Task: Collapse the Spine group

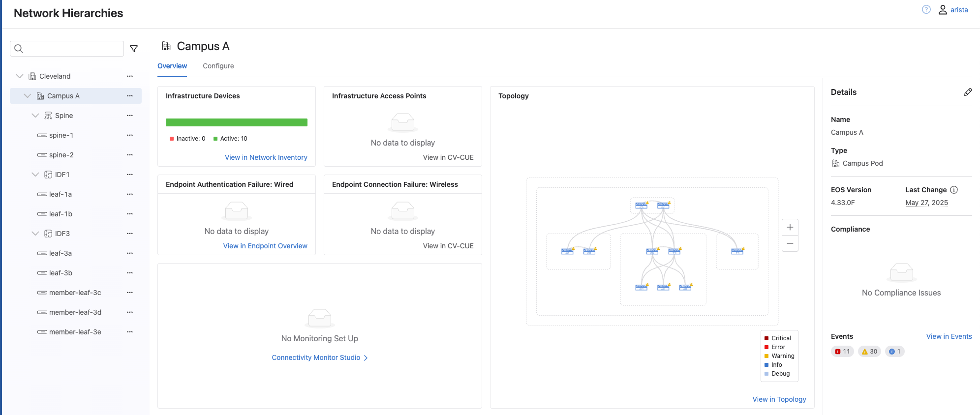Action: [x=35, y=116]
